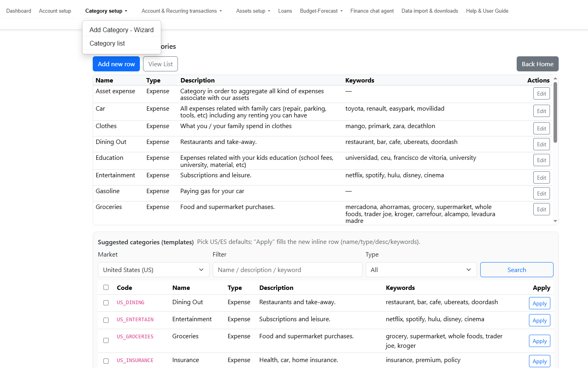
Task: Check the US_ENTERTAIN template checkbox
Action: click(x=106, y=320)
